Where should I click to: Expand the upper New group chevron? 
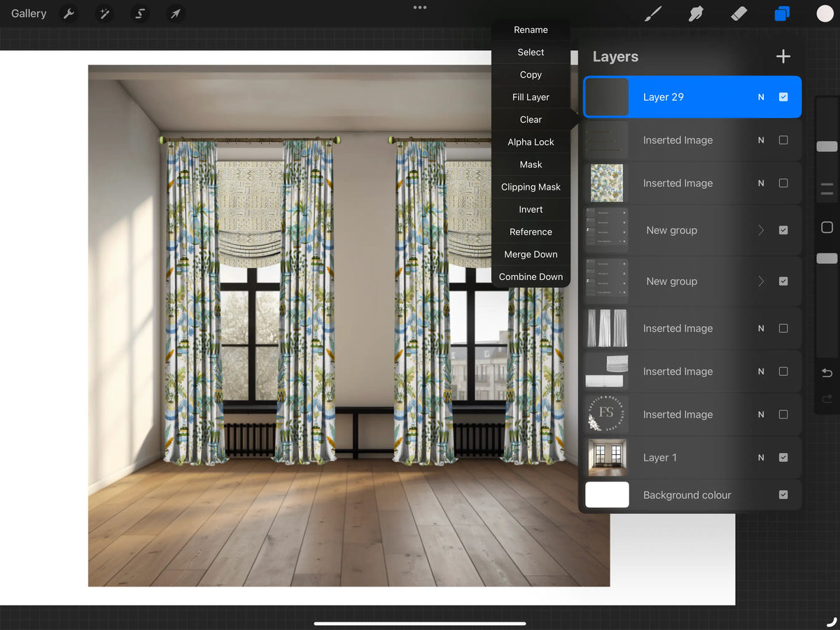tap(761, 230)
